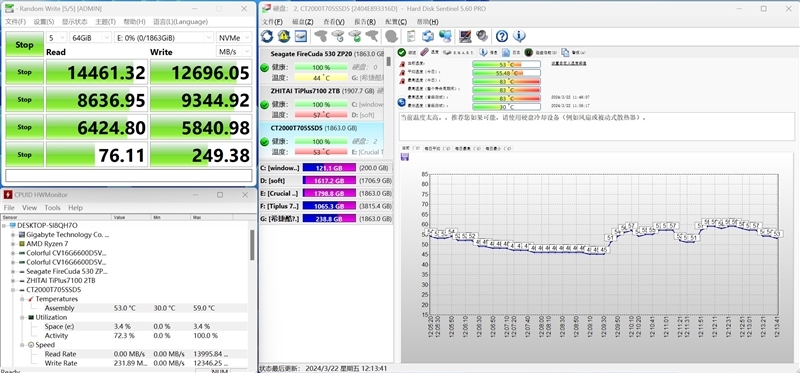Open the test count dropdown showing 5
800x373 pixels.
(x=56, y=38)
